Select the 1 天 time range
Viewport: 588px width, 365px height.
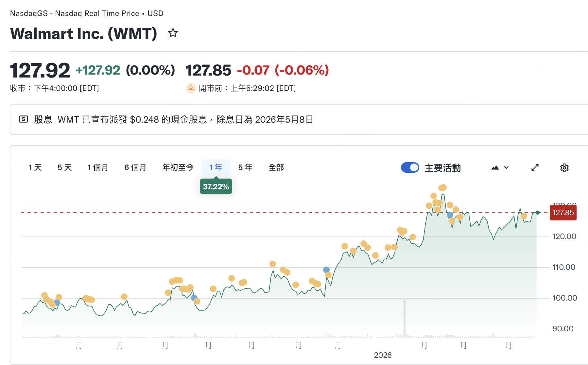(x=35, y=167)
